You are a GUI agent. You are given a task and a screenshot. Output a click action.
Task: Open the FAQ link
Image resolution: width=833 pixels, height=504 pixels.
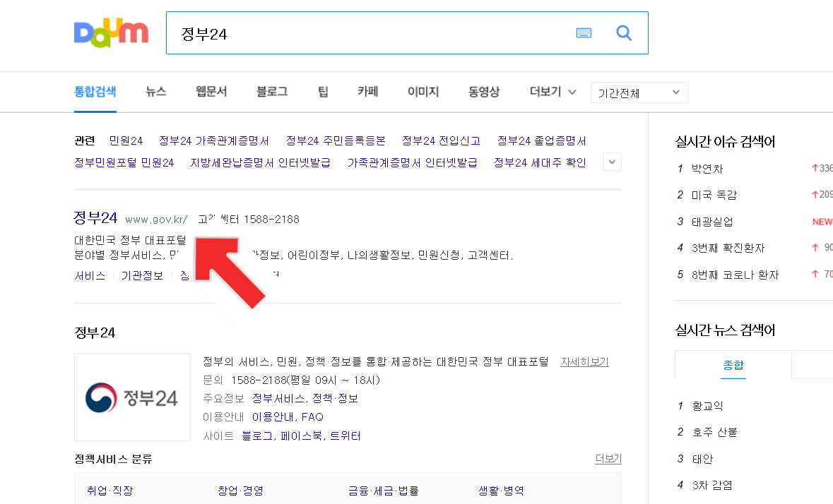pos(312,417)
